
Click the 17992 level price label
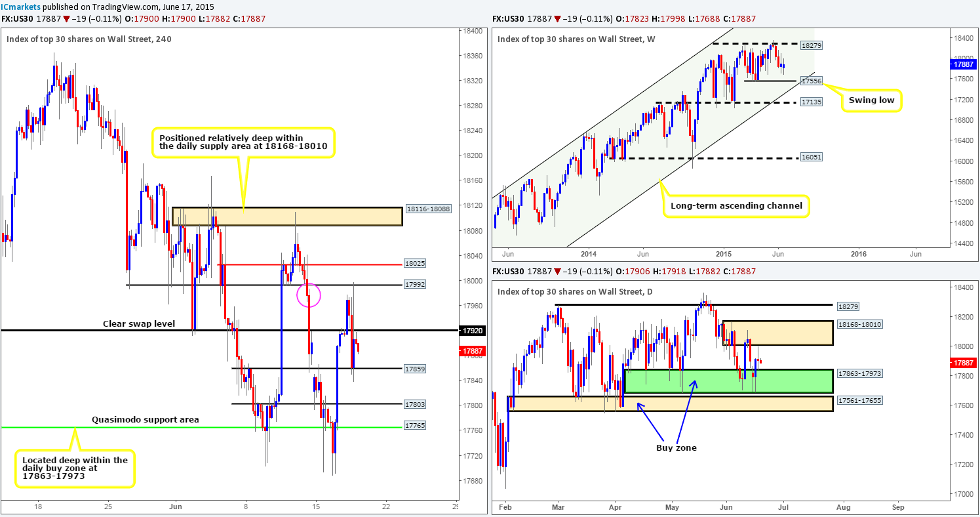[x=416, y=285]
